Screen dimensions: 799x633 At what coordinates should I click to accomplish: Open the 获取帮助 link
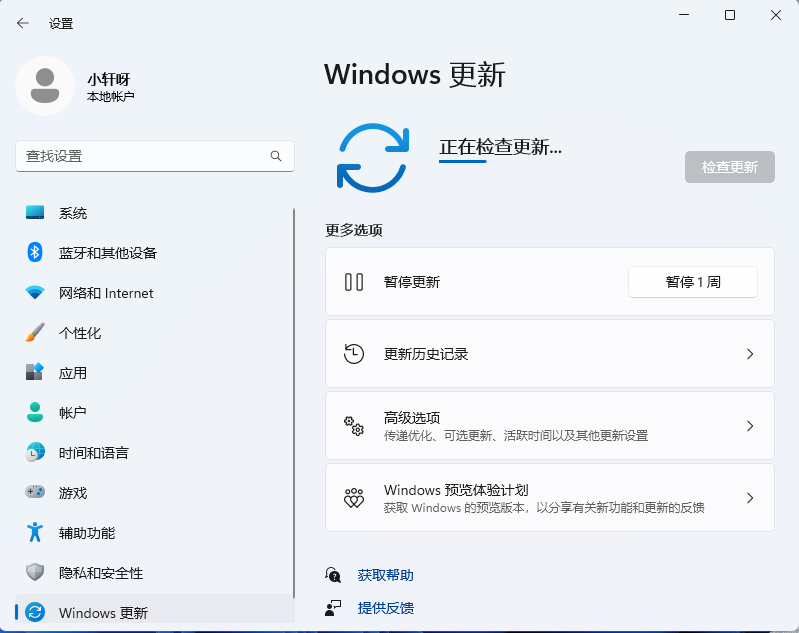386,575
